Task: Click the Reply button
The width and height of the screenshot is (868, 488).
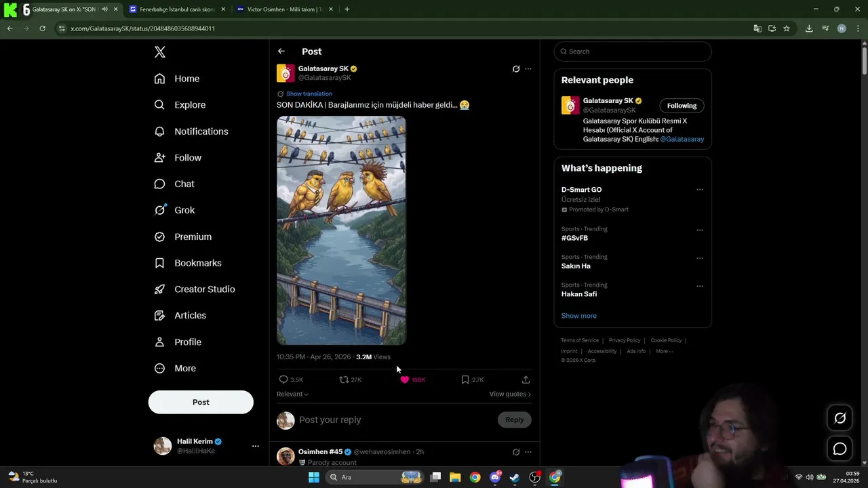Action: (515, 420)
